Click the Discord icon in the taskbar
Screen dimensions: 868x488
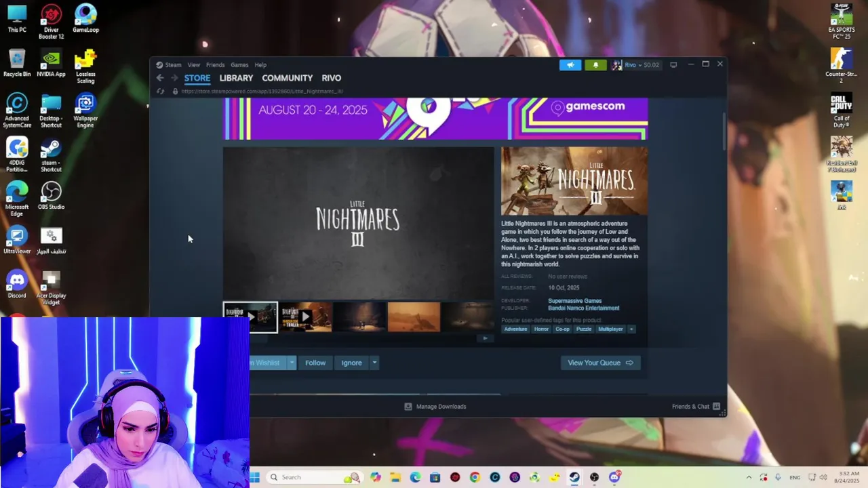pos(614,477)
